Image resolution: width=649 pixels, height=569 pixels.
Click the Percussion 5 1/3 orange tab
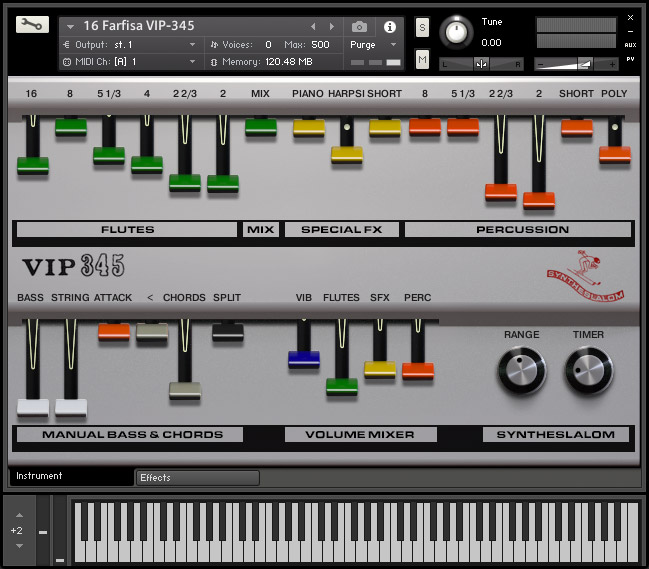coord(463,127)
